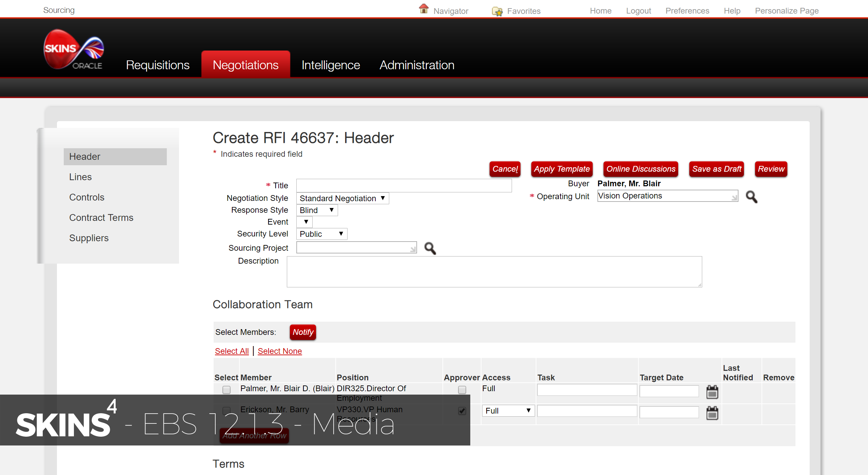Open the Favorites folder icon
Image resolution: width=868 pixels, height=475 pixels.
[497, 12]
